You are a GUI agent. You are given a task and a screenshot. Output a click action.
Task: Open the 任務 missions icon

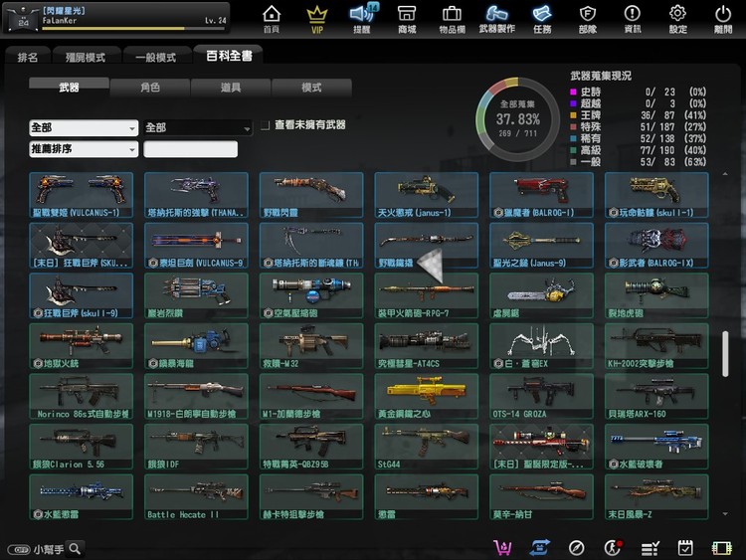542,19
